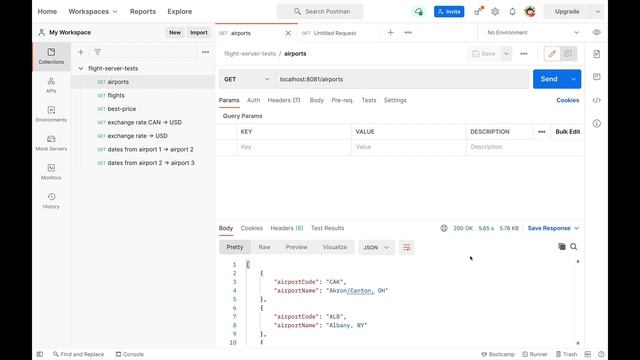This screenshot has height=360, width=640.
Task: Click the query param Key field
Action: pos(293,147)
